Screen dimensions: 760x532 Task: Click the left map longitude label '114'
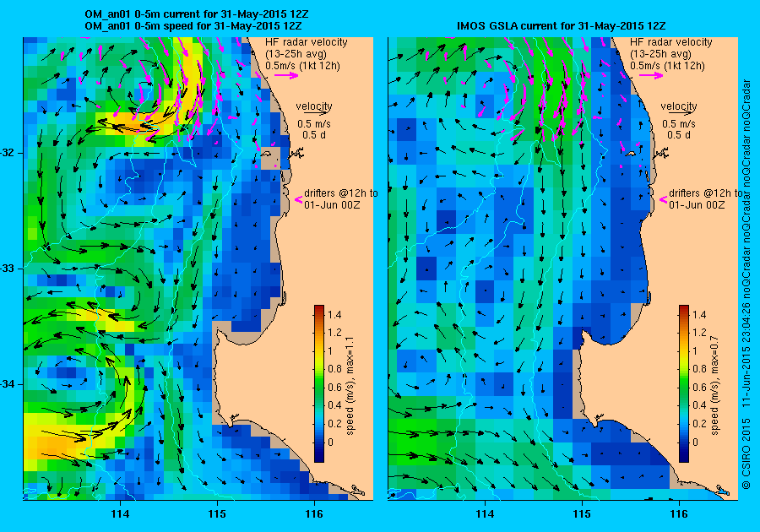pos(120,514)
